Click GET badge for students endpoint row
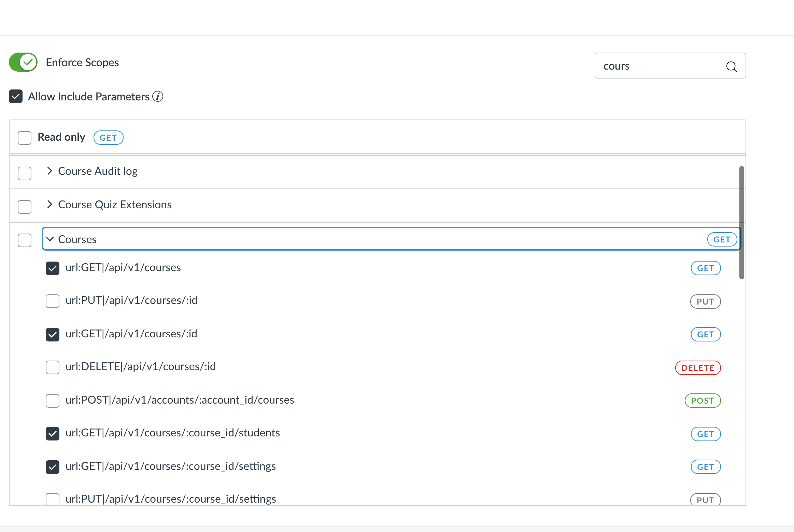794x532 pixels. (x=706, y=434)
